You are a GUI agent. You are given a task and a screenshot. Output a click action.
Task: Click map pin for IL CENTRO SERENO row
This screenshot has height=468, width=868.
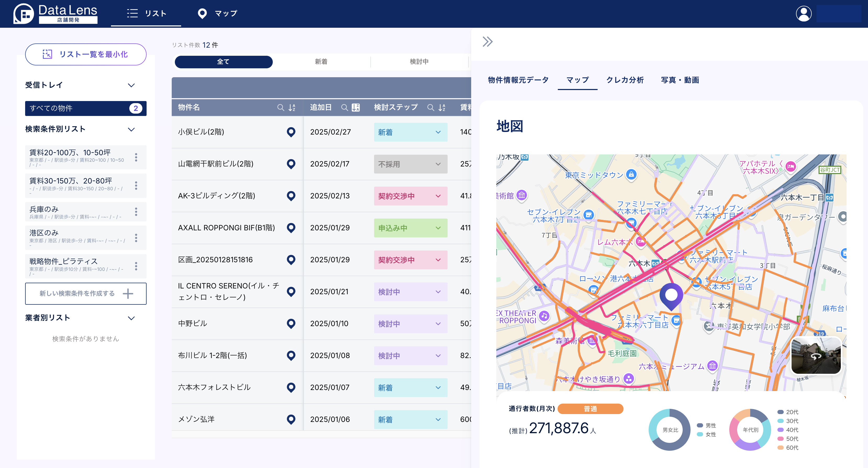291,292
